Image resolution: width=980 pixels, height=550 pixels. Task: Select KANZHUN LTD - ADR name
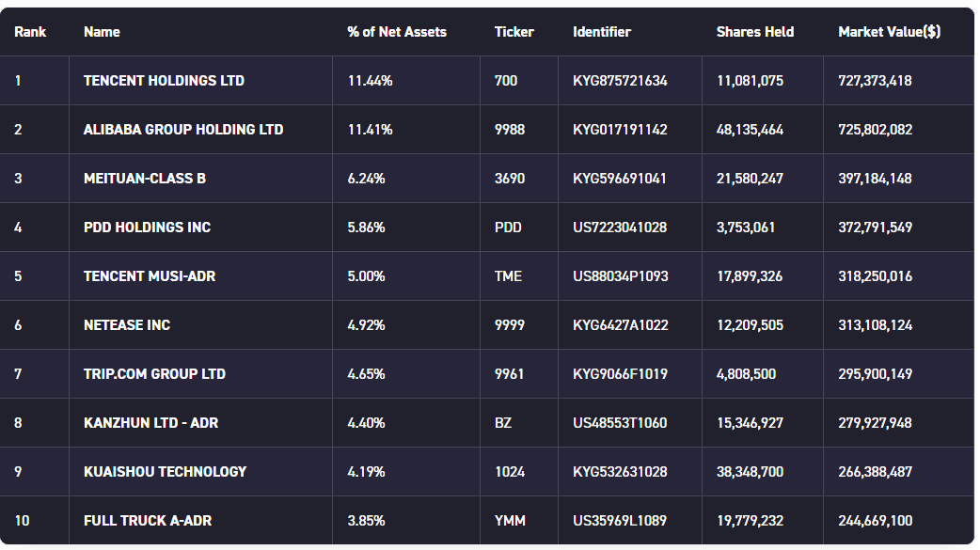[150, 423]
